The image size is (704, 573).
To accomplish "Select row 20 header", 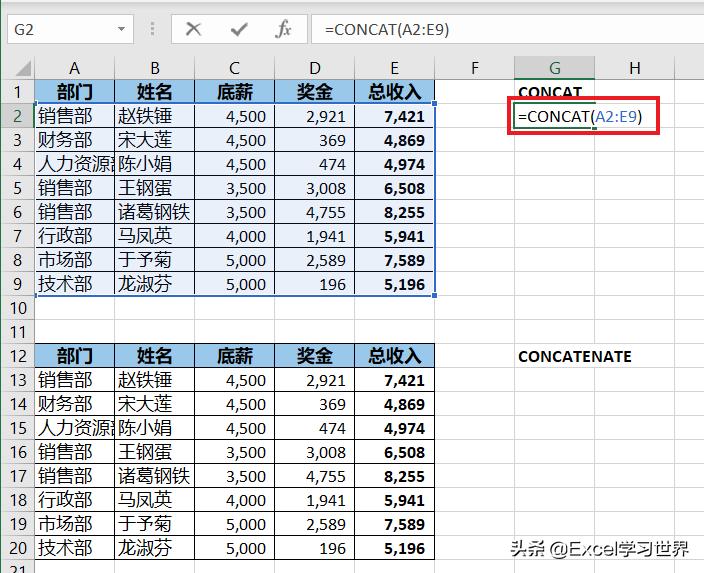I will (17, 548).
